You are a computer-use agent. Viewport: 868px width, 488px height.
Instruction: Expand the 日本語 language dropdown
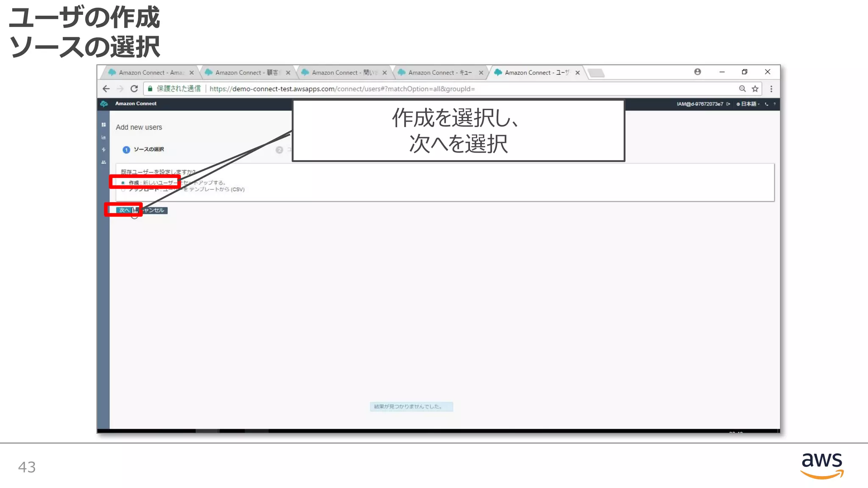pos(749,104)
